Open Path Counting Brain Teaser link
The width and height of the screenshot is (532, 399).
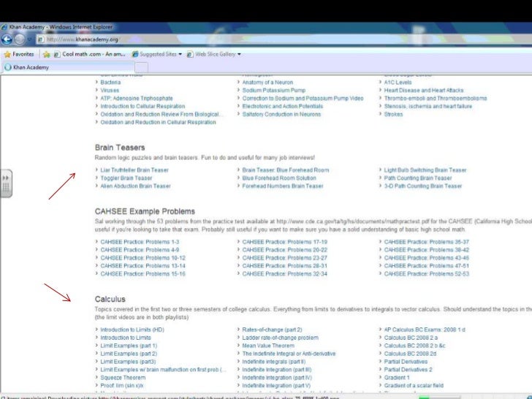(x=418, y=178)
